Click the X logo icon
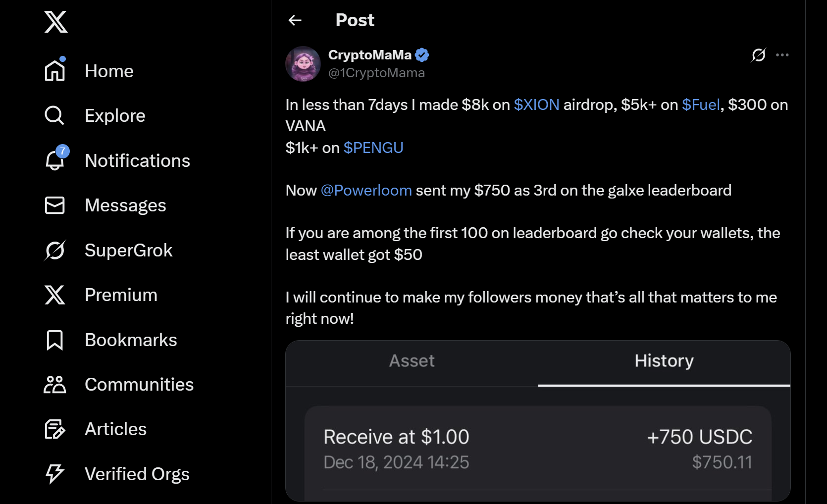The width and height of the screenshot is (827, 504). pos(55,22)
